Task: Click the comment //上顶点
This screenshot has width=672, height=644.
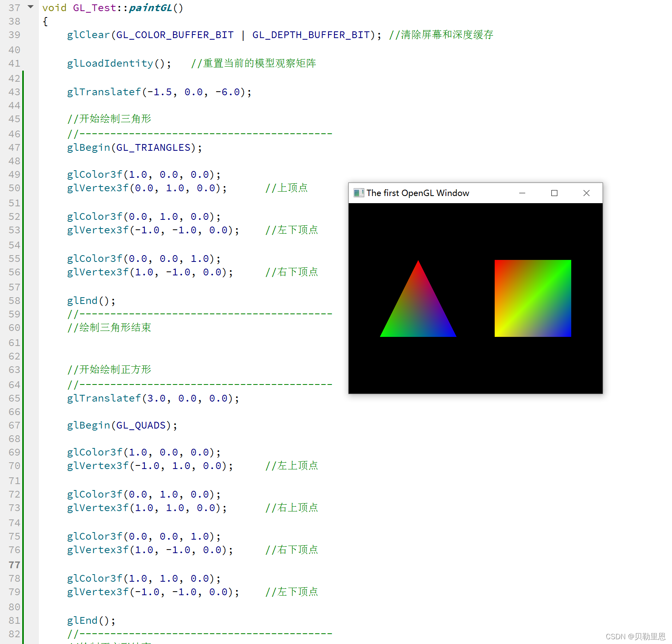Action: pos(286,188)
